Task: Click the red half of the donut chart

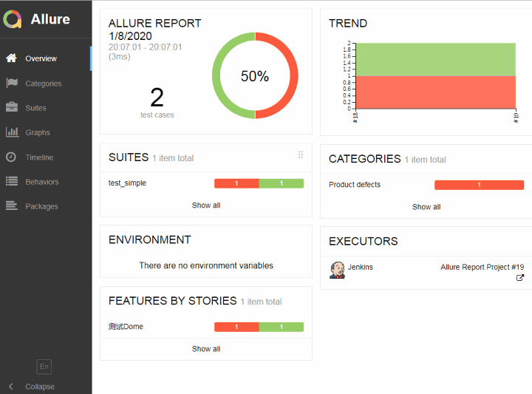Action: 294,75
